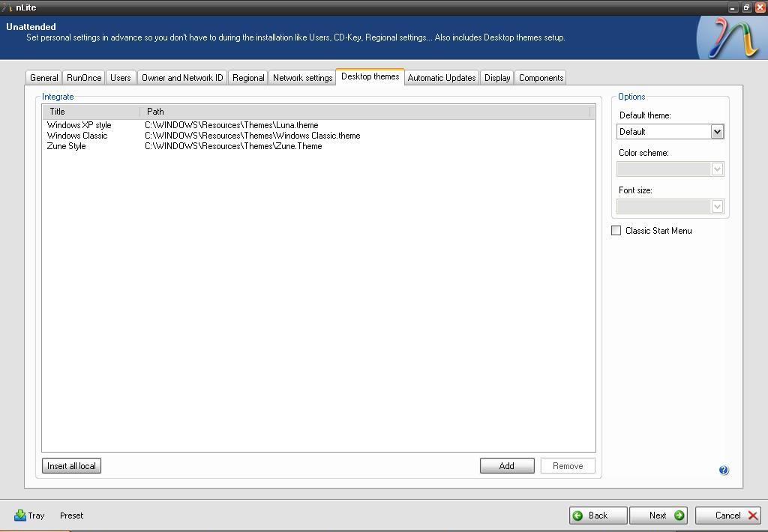Click the Insert all local button

click(x=71, y=466)
